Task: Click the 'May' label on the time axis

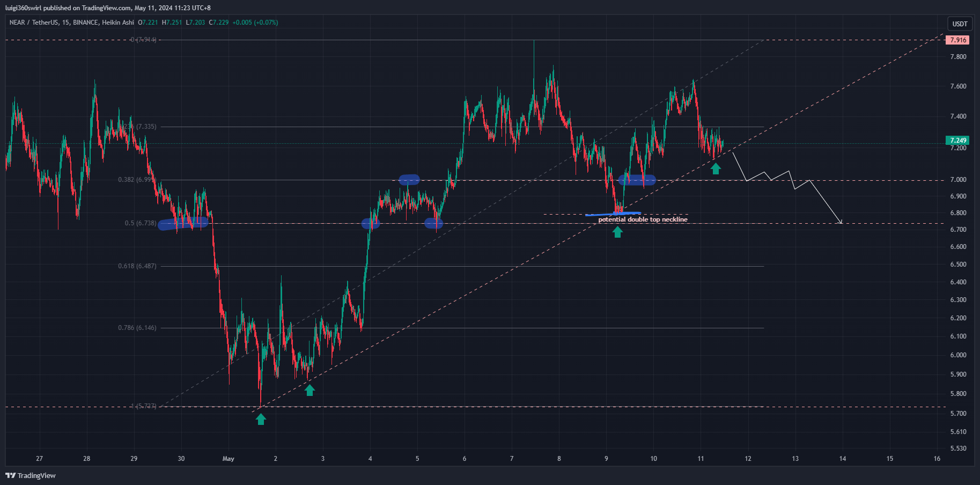Action: 229,459
